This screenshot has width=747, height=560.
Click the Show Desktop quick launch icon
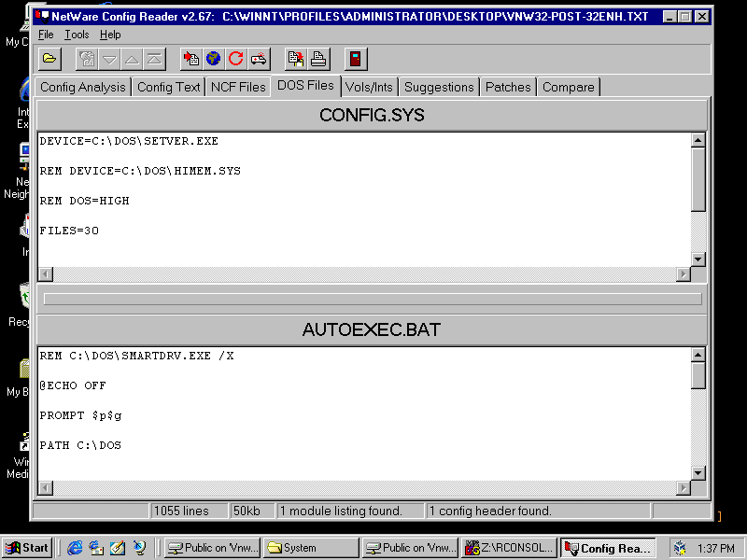pos(118,548)
